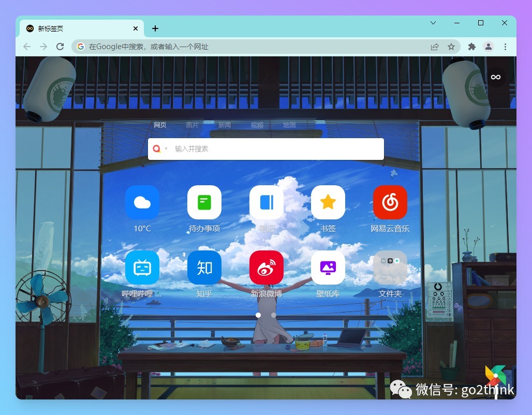Open the 知乎 shortcut icon
This screenshot has width=532, height=415.
coord(204,268)
